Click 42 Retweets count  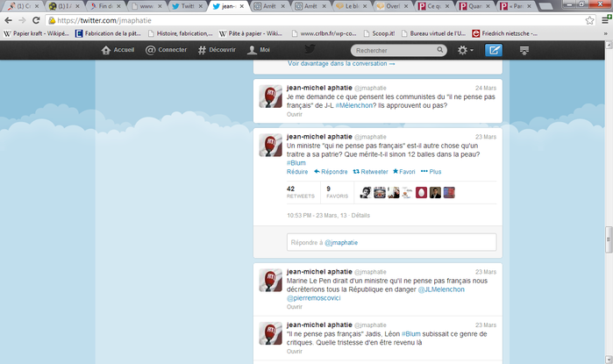pos(300,192)
